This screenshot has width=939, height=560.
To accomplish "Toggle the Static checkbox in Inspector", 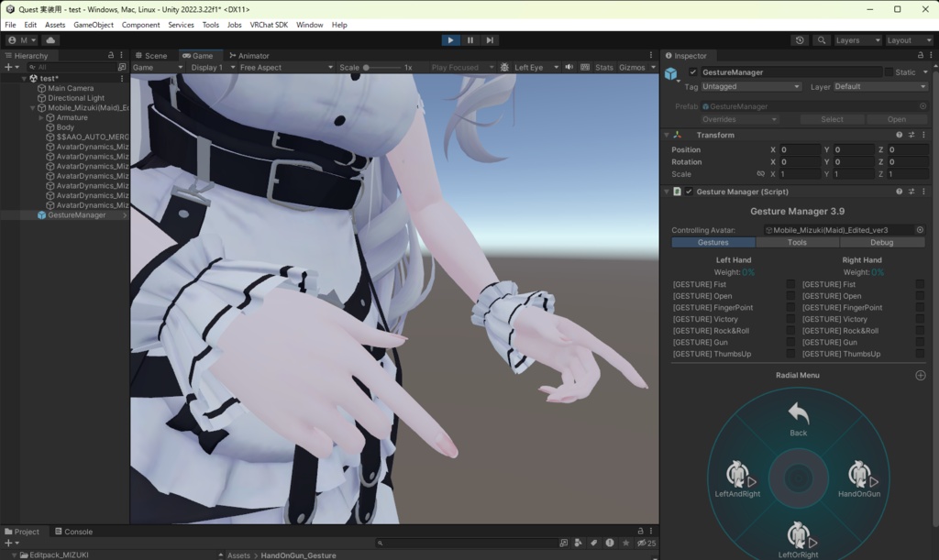I will click(889, 71).
